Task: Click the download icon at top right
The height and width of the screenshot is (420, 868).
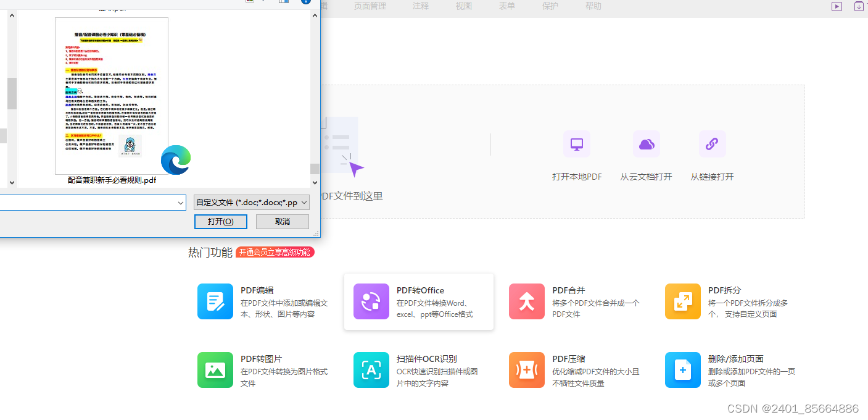Action: click(859, 6)
